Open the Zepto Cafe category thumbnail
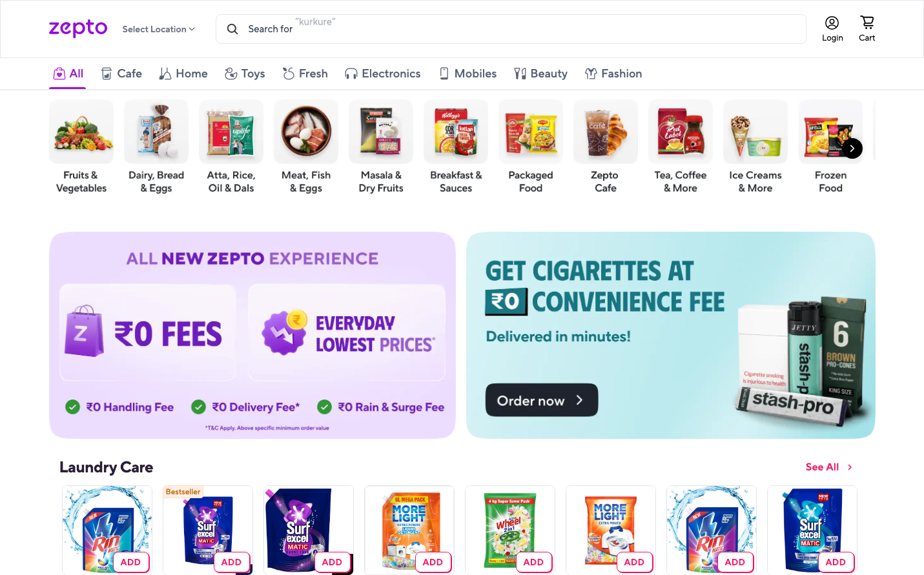The height and width of the screenshot is (575, 924). (606, 147)
